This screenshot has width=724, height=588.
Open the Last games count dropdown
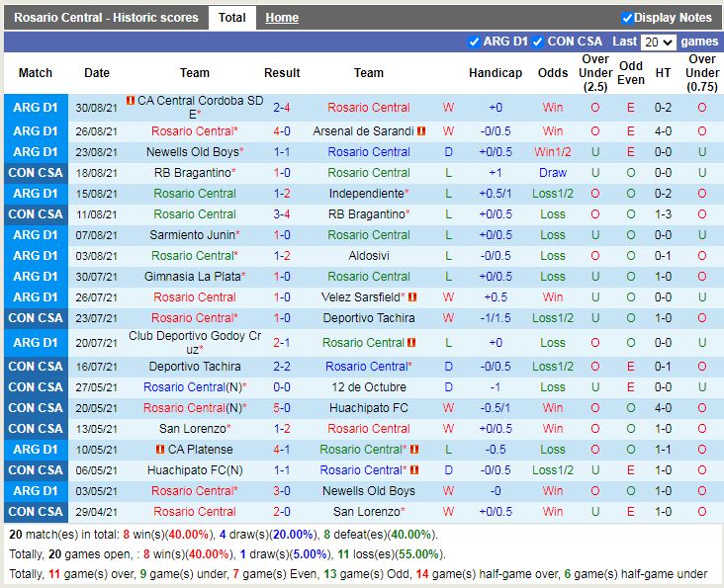click(658, 42)
